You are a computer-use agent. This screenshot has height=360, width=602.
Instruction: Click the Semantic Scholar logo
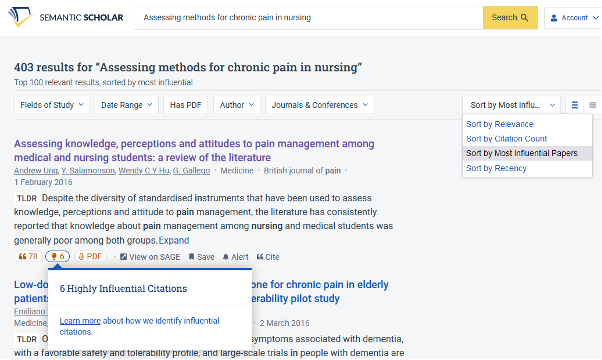click(65, 17)
